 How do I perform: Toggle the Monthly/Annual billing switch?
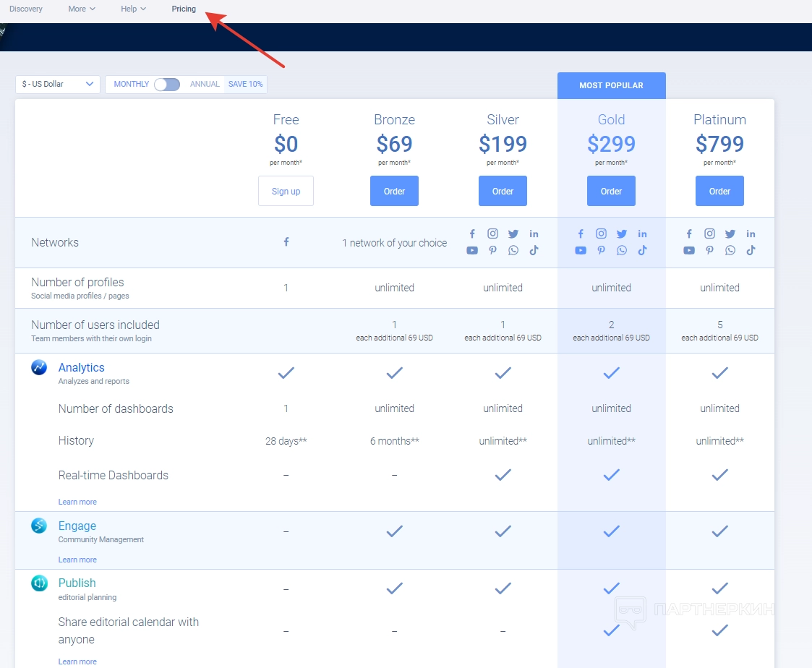pyautogui.click(x=167, y=85)
